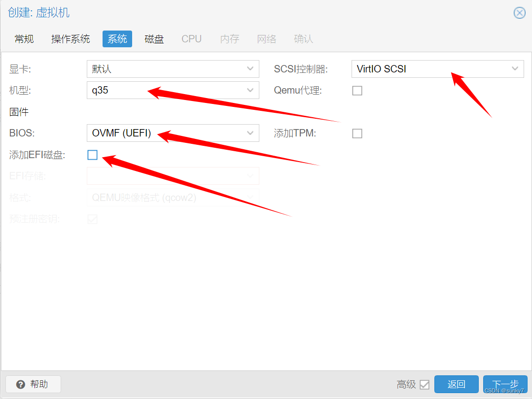
Task: Open the CPU tab
Action: pos(191,39)
